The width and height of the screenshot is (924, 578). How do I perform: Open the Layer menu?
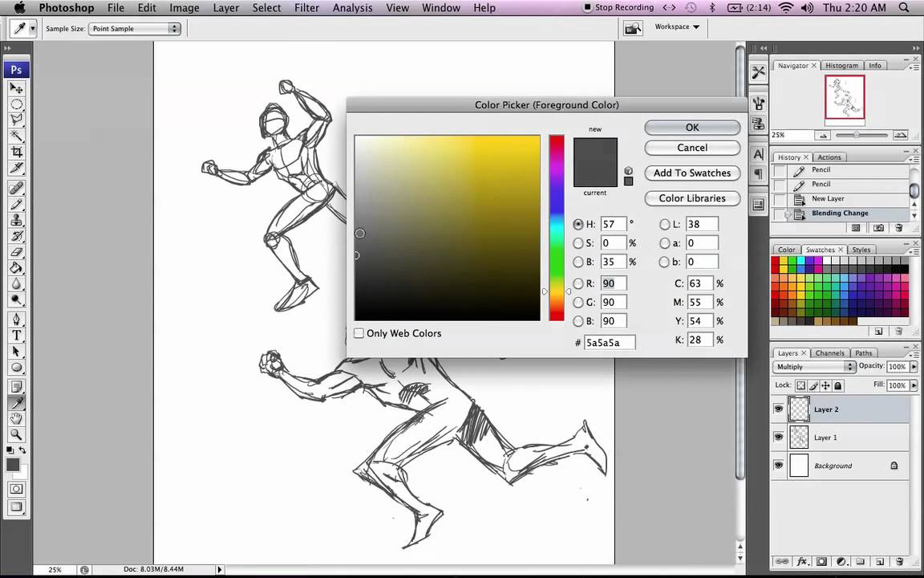click(225, 8)
